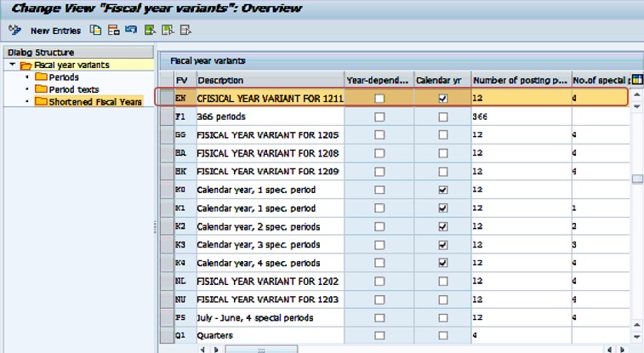Click the No.of special column header

click(x=601, y=80)
